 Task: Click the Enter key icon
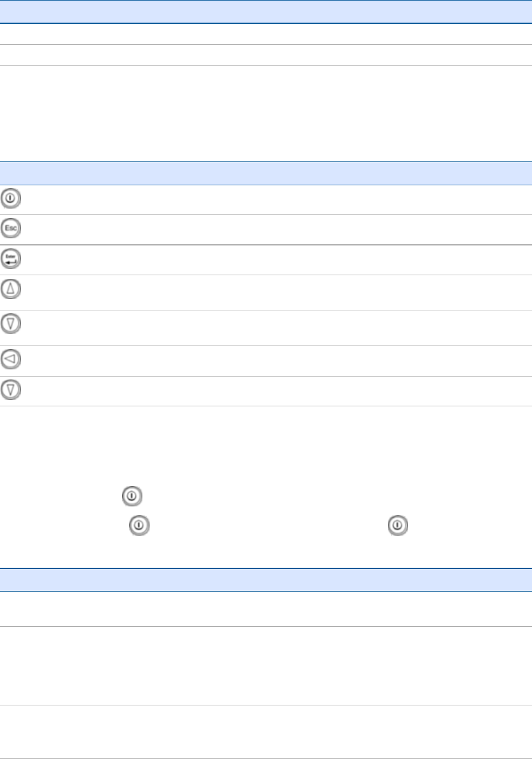click(x=11, y=259)
